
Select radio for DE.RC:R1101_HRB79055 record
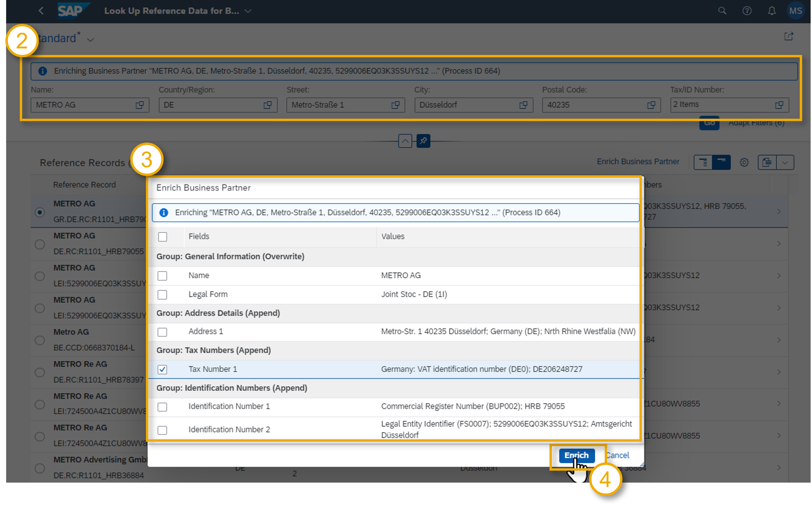click(x=40, y=244)
